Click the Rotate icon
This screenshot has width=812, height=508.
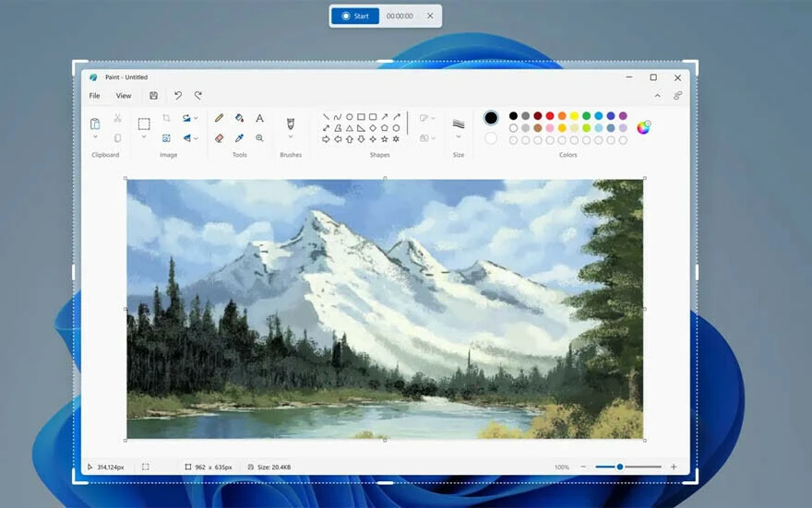(x=186, y=118)
